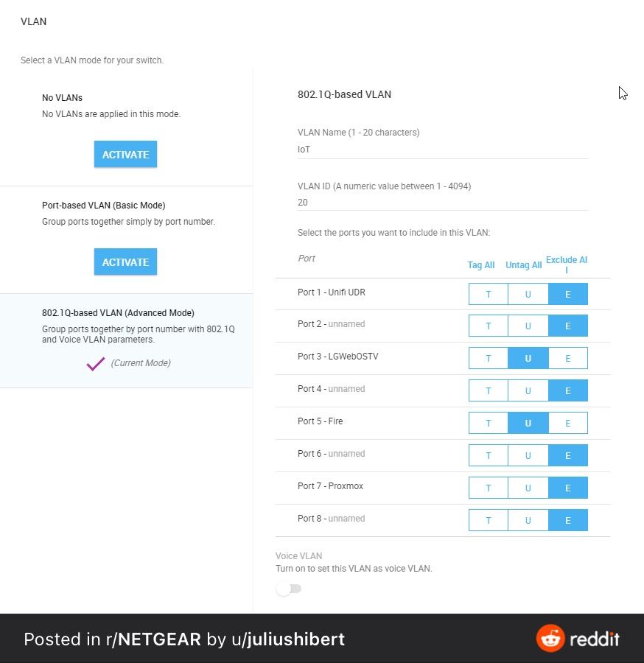Select the 802.1Q-based VLAN Advanced Mode option
This screenshot has height=663, width=644.
(x=118, y=313)
